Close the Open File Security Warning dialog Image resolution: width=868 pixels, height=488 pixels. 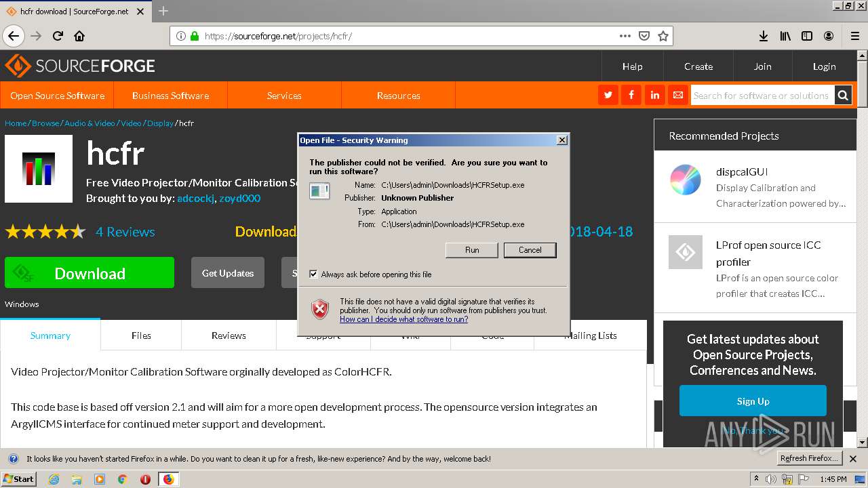pyautogui.click(x=561, y=140)
